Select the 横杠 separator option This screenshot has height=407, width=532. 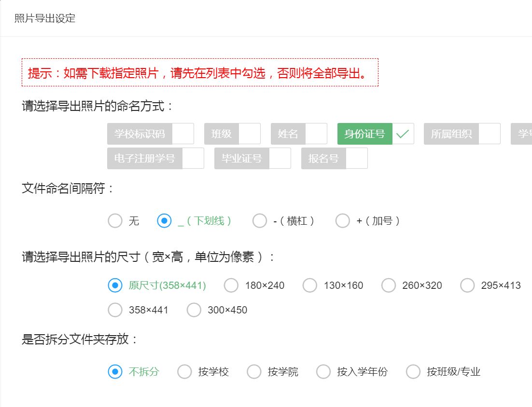pyautogui.click(x=260, y=221)
